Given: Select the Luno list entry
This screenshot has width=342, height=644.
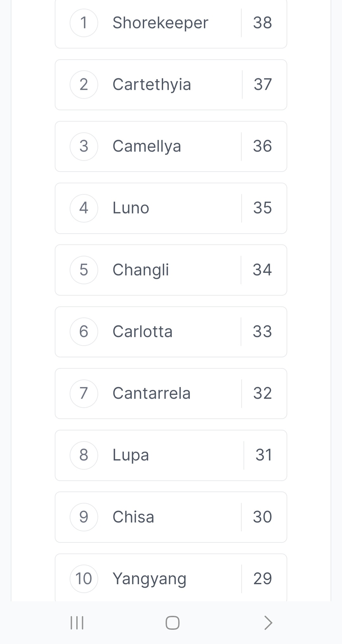Looking at the screenshot, I should pos(171,208).
